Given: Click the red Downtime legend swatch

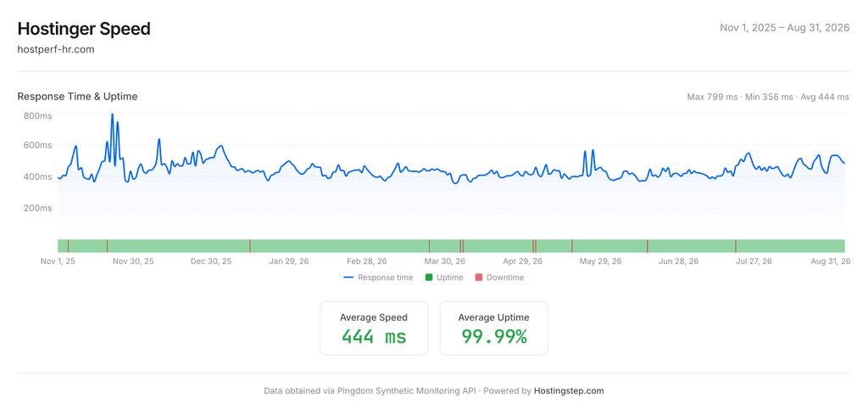Looking at the screenshot, I should (x=479, y=277).
